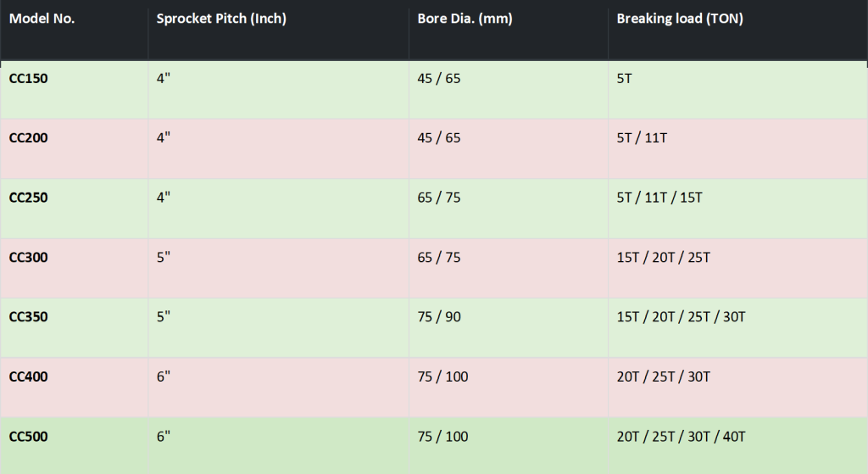The width and height of the screenshot is (868, 474).
Task: Click the CC300 sprocket pitch 5" cell
Action: [164, 257]
